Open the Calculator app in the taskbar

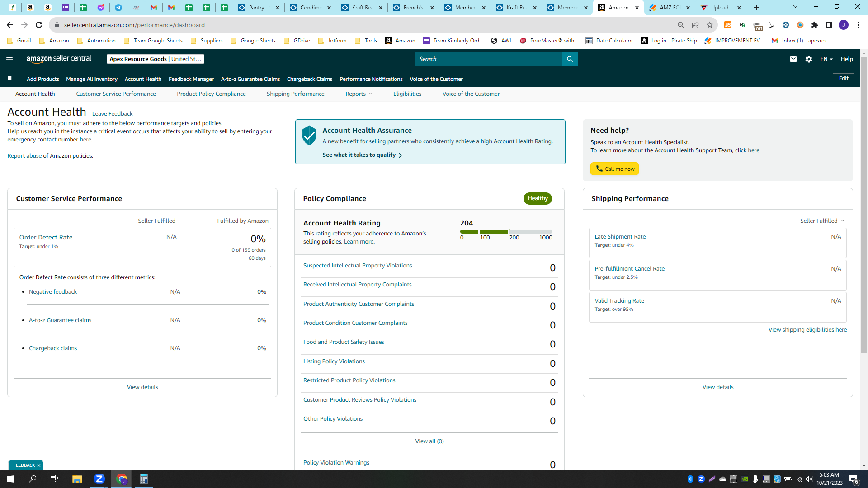143,479
